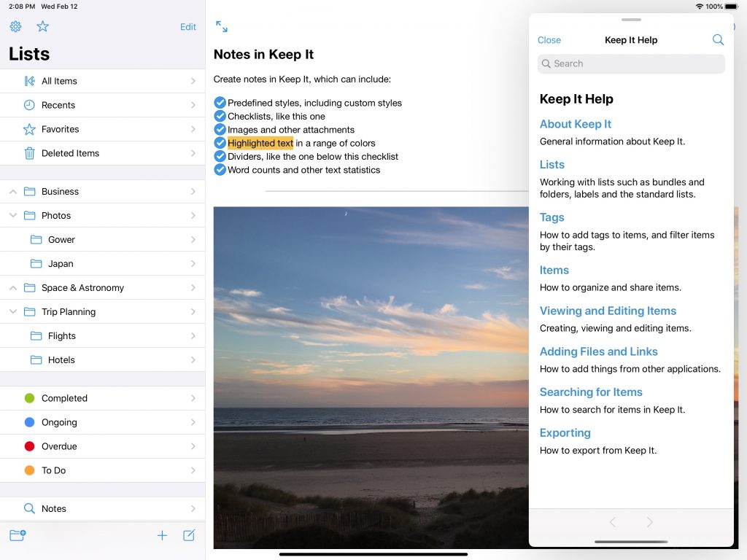Compose a new note icon
This screenshot has height=560, width=747.
coord(189,535)
